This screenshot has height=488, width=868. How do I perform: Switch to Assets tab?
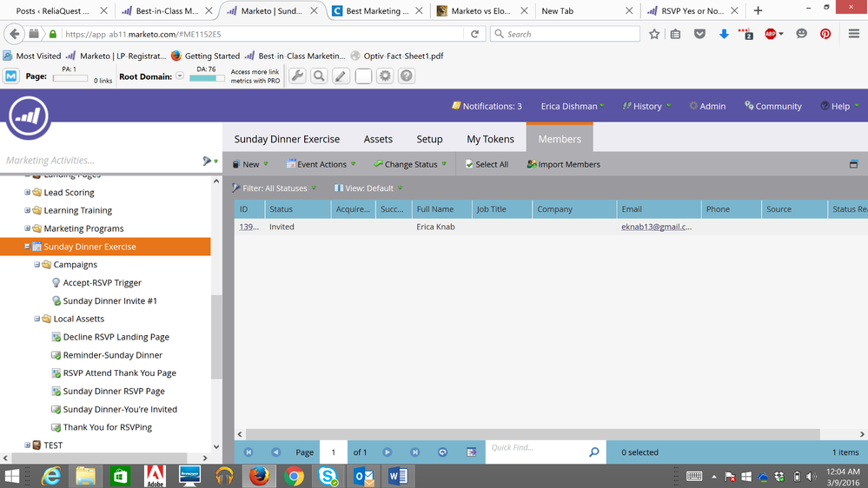(378, 139)
